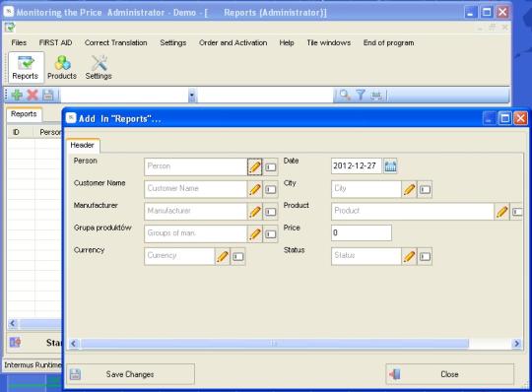The width and height of the screenshot is (532, 392).
Task: Click the clear icon for Grupa produktów
Action: tap(270, 234)
